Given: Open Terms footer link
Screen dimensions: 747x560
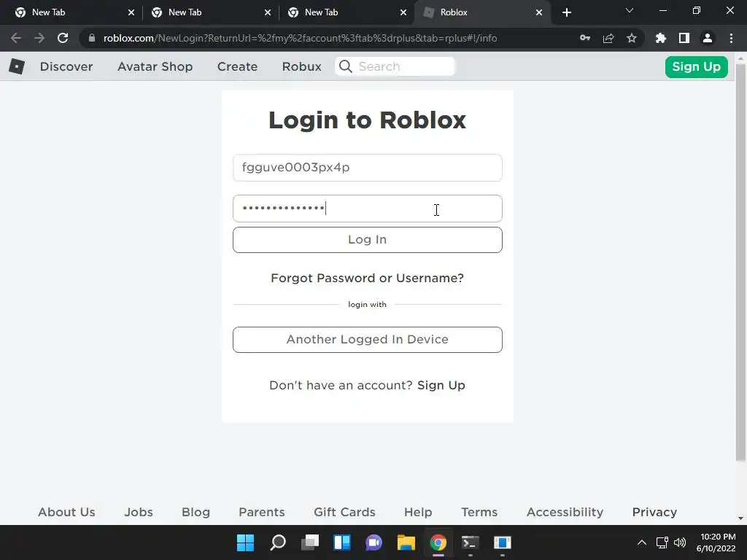Looking at the screenshot, I should pos(479,512).
